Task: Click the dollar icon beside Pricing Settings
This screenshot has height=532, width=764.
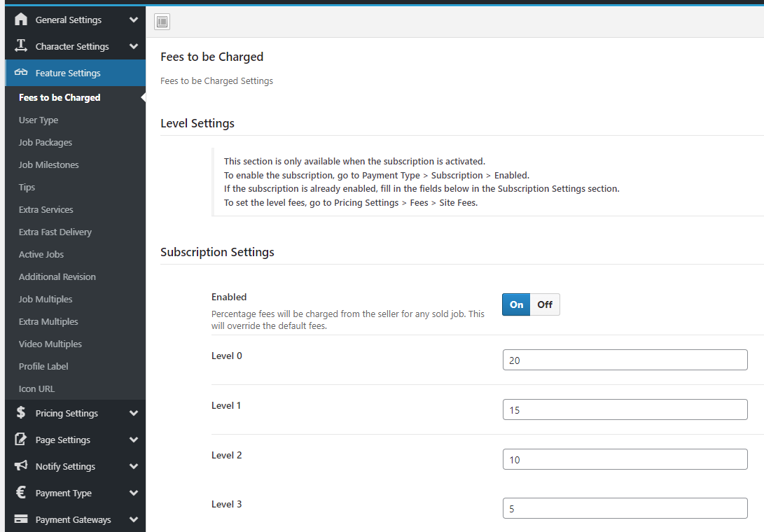Action: pyautogui.click(x=21, y=412)
